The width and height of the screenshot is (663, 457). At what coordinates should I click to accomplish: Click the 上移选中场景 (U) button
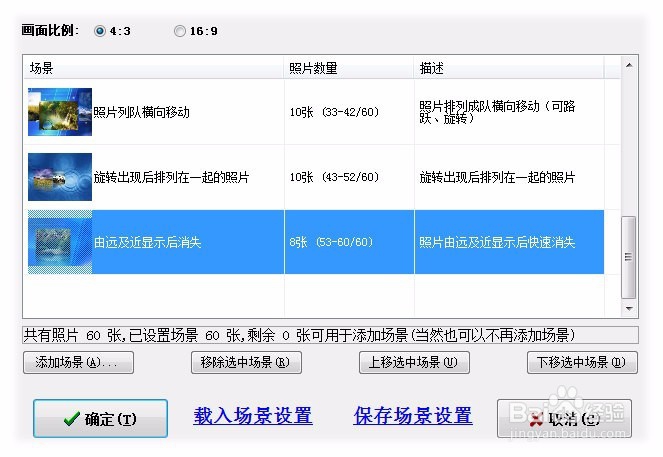414,362
